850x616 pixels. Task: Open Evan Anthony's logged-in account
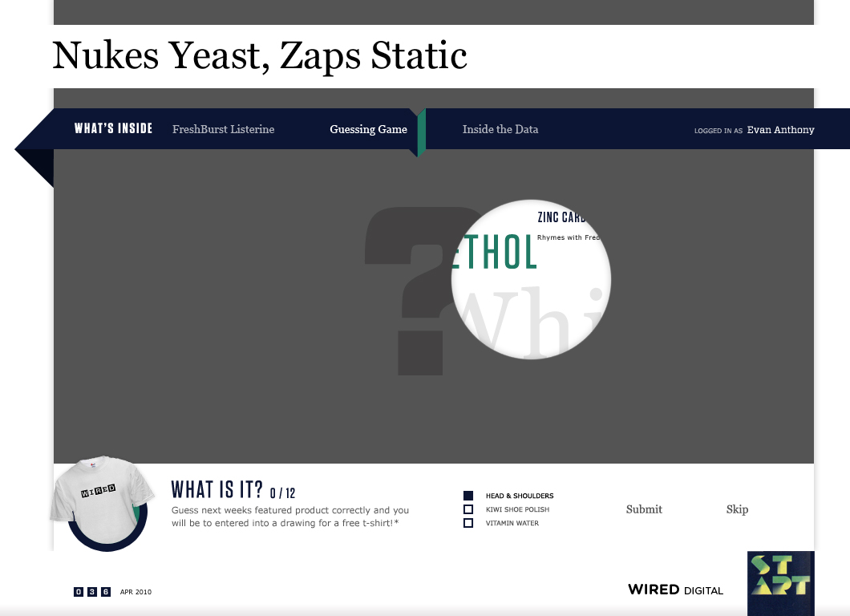coord(779,130)
